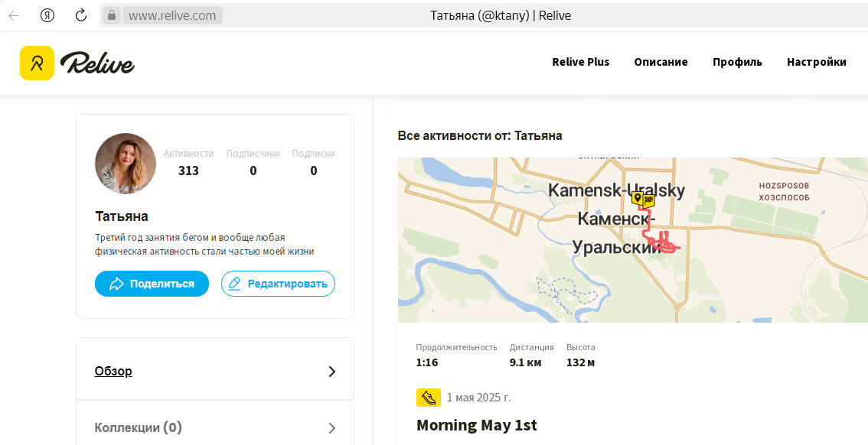View Татьяна's profile avatar photo

coord(126,163)
